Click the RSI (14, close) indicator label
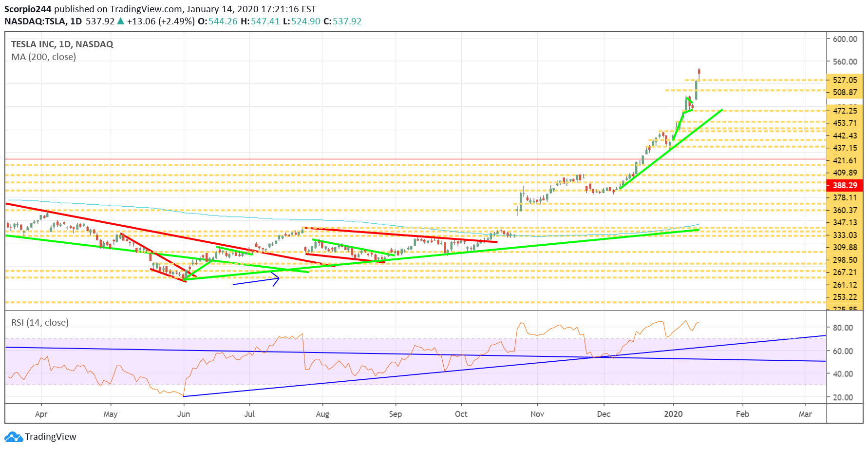 [40, 322]
